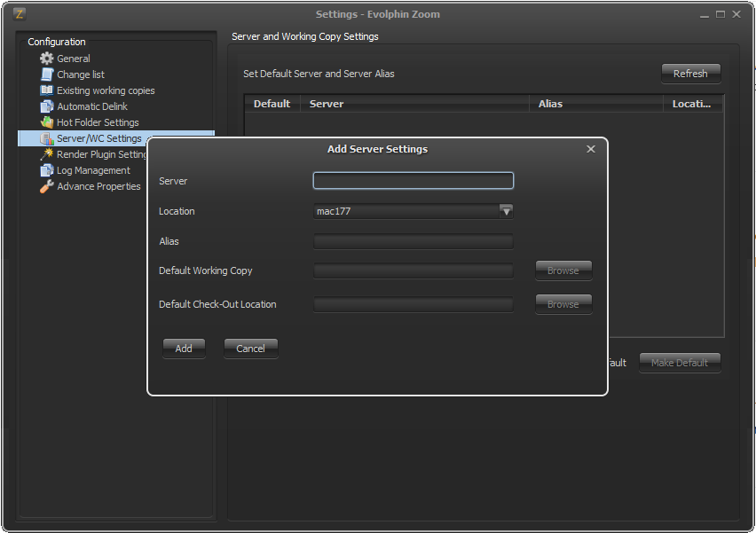Click into the Alias input field
Image resolution: width=756 pixels, height=533 pixels.
point(413,241)
